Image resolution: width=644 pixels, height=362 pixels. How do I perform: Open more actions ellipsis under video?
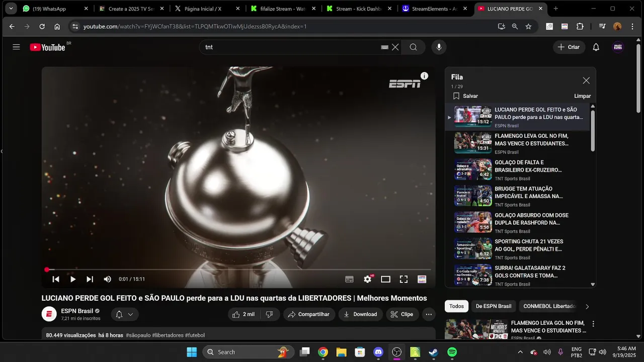point(429,314)
